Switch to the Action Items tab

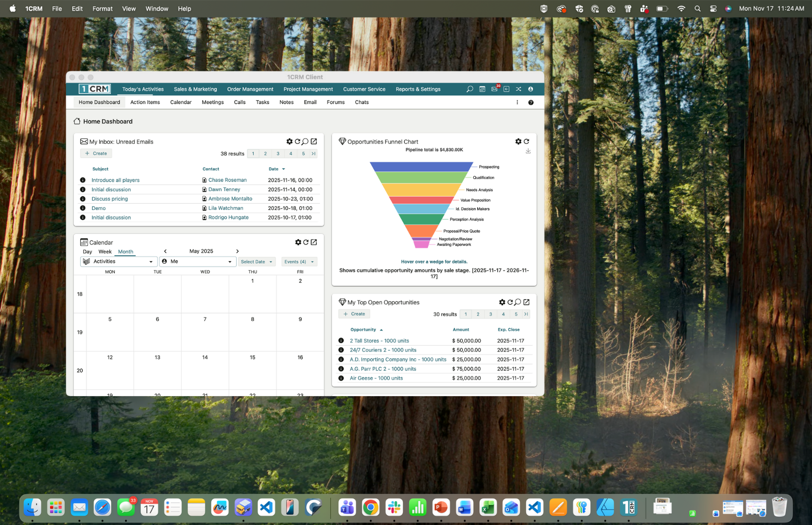(145, 103)
